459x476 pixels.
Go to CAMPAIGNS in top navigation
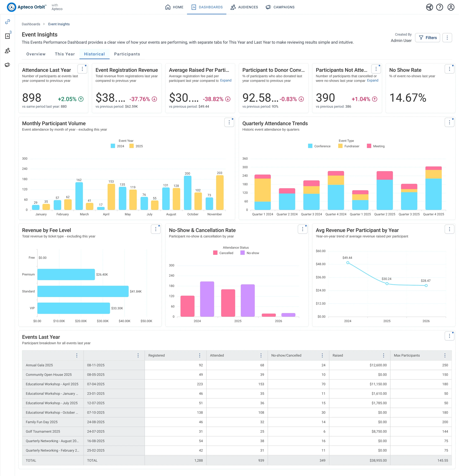pyautogui.click(x=280, y=7)
